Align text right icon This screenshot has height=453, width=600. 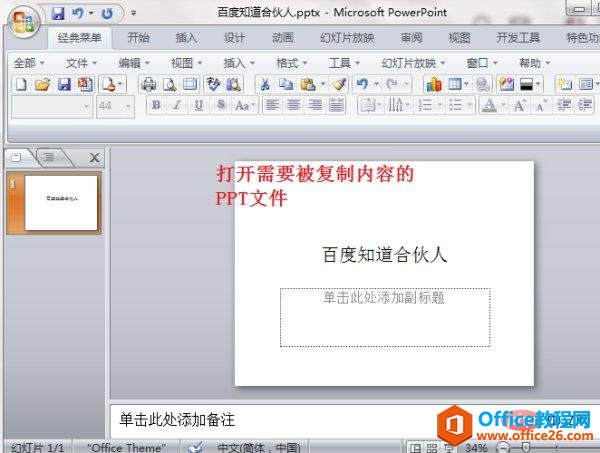tap(315, 105)
